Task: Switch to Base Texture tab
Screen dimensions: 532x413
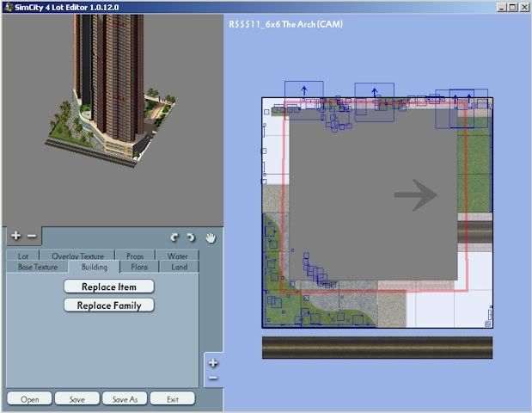Action: coord(38,267)
